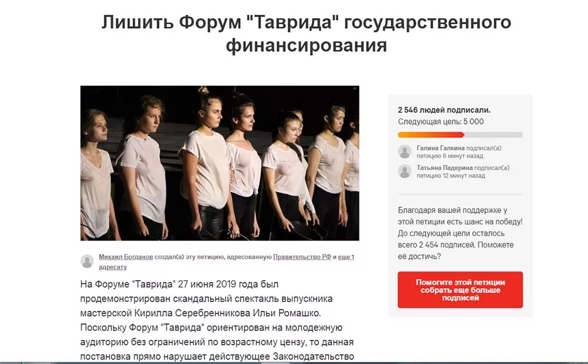This screenshot has width=588, height=364.
Task: Click the '2 546 людей подписали' counter
Action: pyautogui.click(x=444, y=110)
